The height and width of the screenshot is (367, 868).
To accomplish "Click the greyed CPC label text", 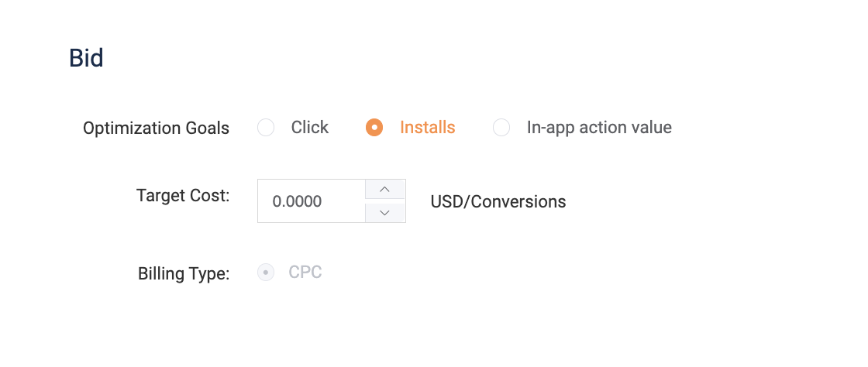I will pyautogui.click(x=305, y=273).
